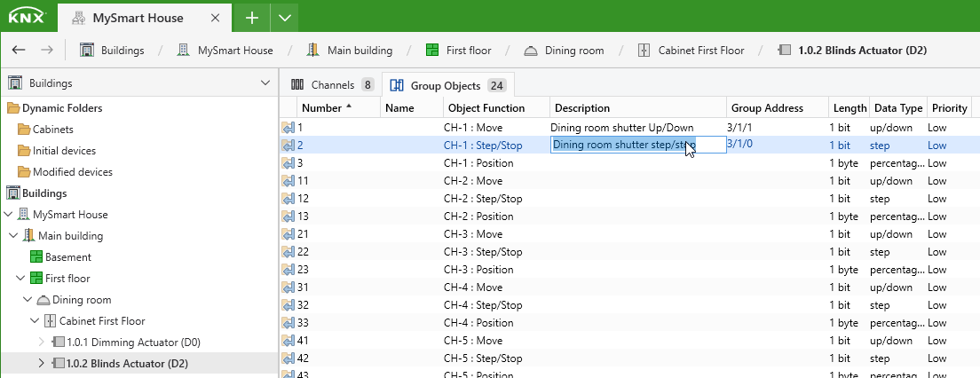Switch to the Channels tab
980x378 pixels.
[333, 85]
